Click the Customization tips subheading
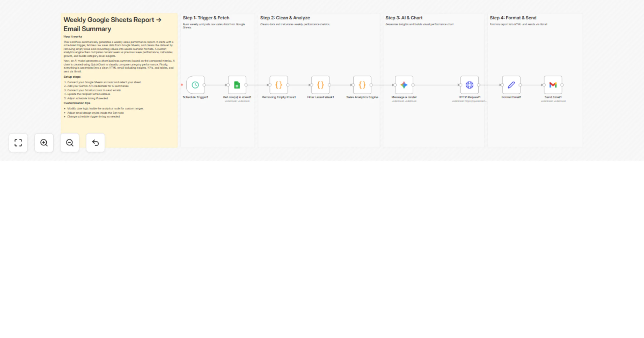644x338 pixels. point(77,103)
